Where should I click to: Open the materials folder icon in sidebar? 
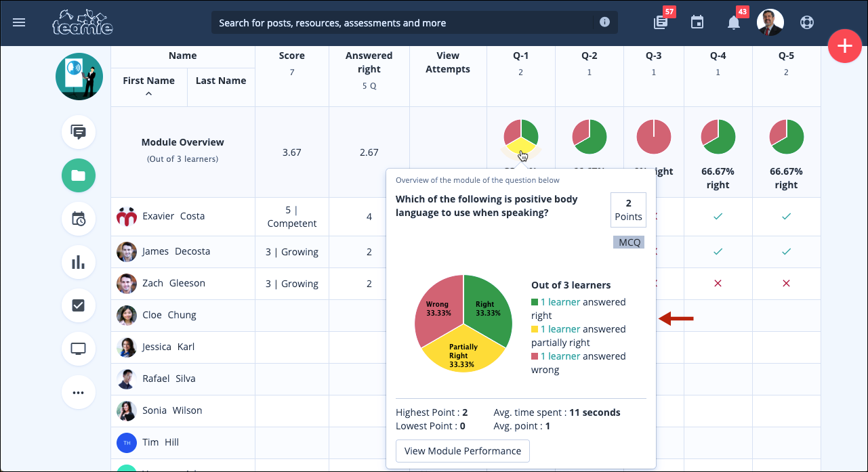(x=79, y=176)
